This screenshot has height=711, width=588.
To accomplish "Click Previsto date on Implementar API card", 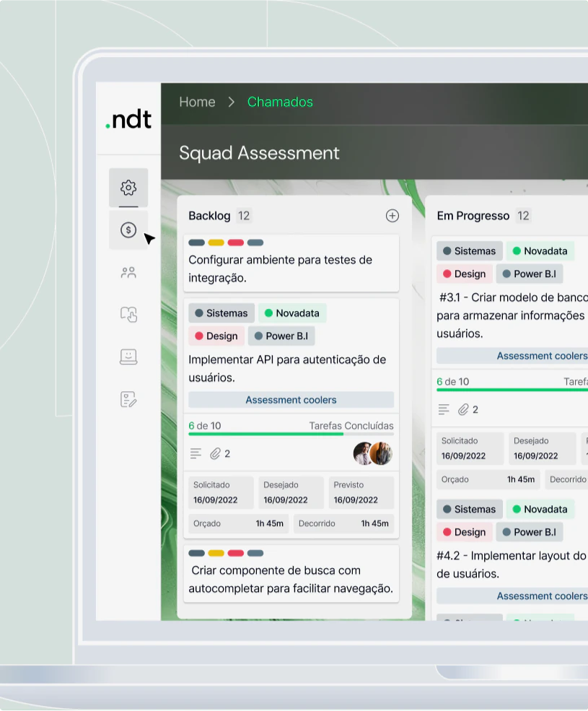I will point(361,492).
